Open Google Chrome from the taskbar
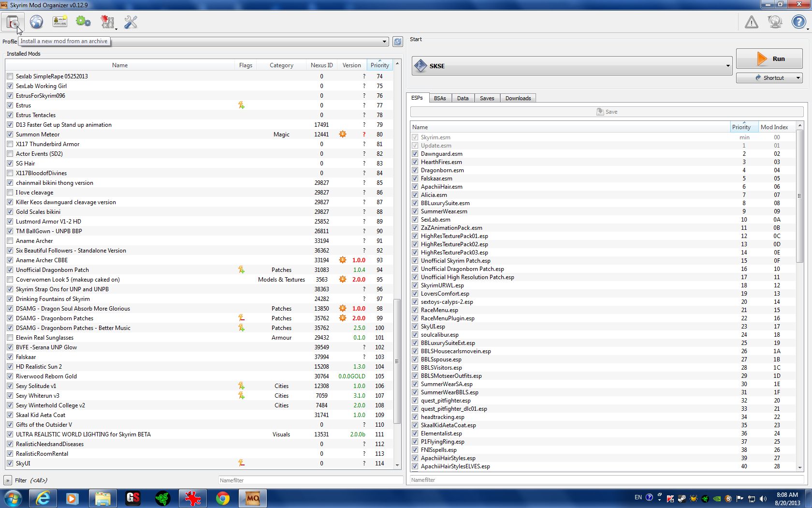This screenshot has height=508, width=812. [223, 498]
